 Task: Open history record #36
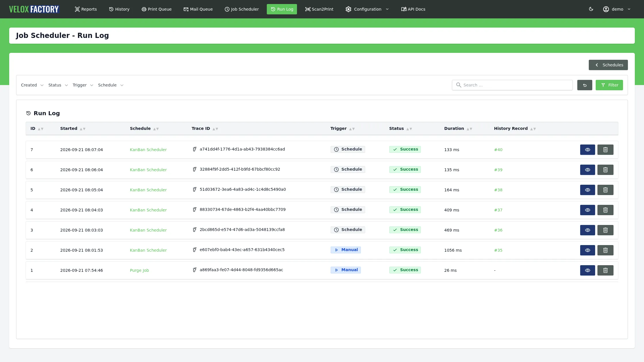(x=498, y=230)
